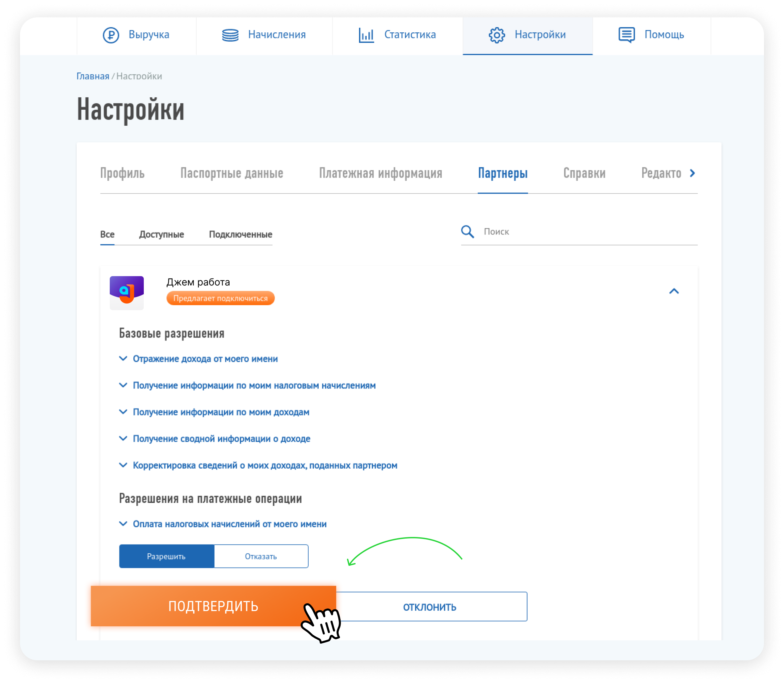Click the bar chart Статистика icon
This screenshot has height=683, width=784.
click(x=366, y=35)
